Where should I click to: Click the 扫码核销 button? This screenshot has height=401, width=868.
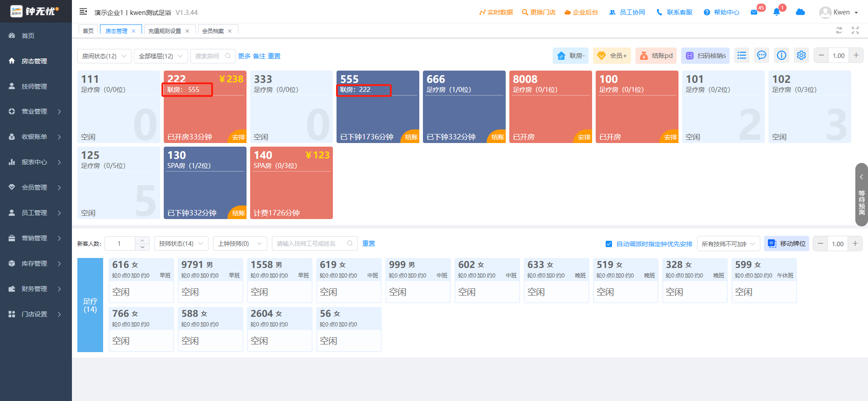[x=706, y=56]
